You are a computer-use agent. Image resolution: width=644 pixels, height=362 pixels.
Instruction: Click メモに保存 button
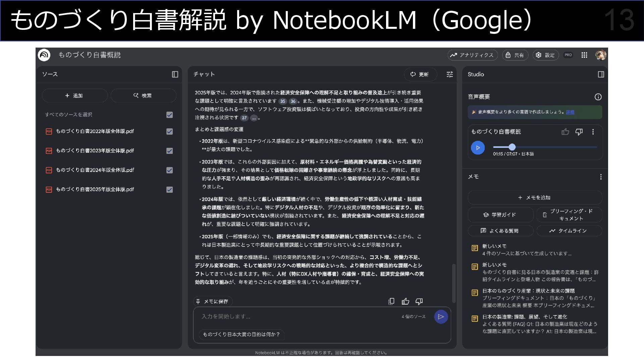point(213,301)
